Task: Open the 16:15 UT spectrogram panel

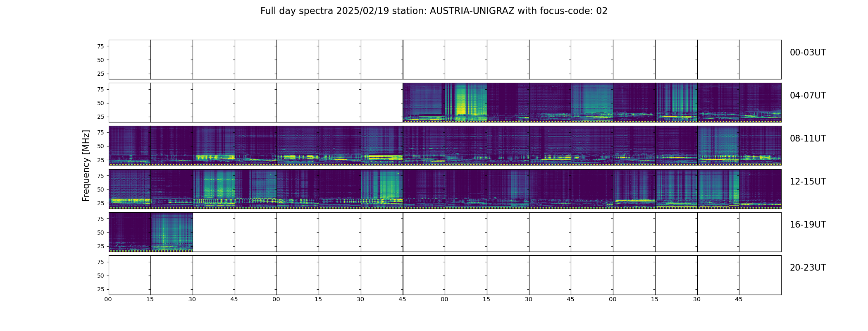Action: click(172, 232)
